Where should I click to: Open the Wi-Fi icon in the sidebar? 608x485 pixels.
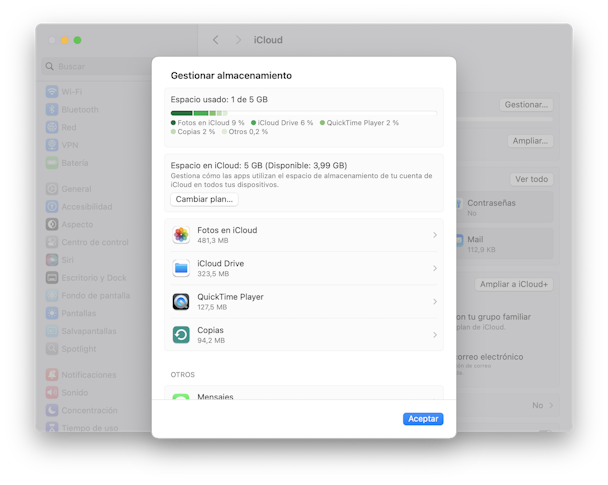52,92
